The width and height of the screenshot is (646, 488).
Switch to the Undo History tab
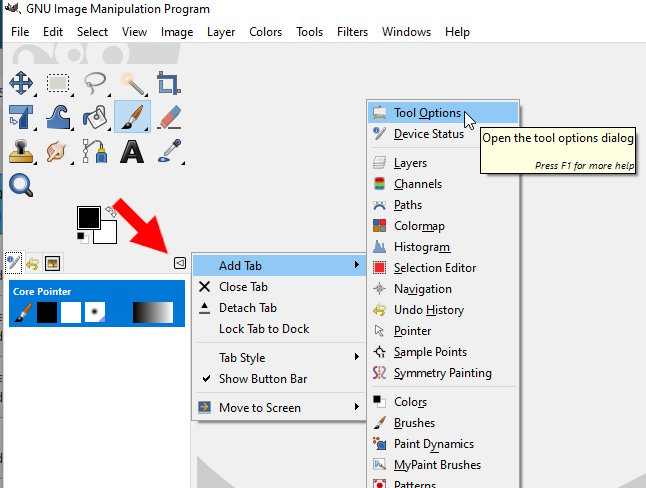point(33,263)
